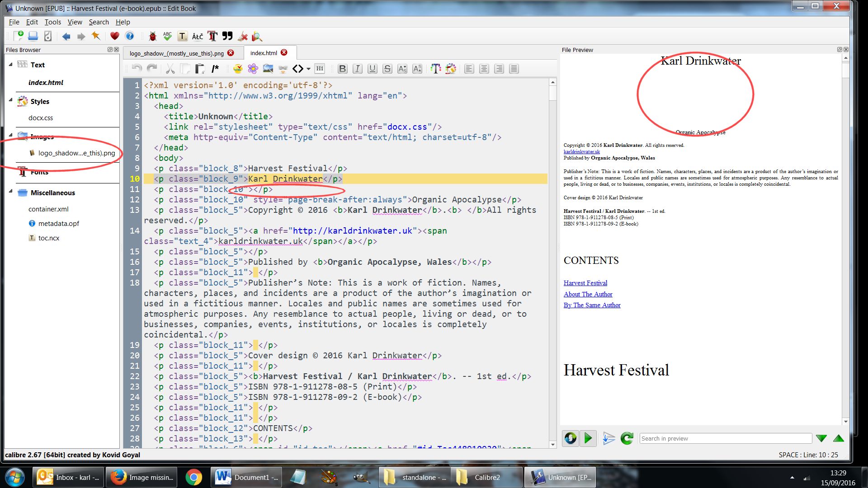The width and height of the screenshot is (868, 488).
Task: Click the Fix HTML icon
Action: [238, 69]
